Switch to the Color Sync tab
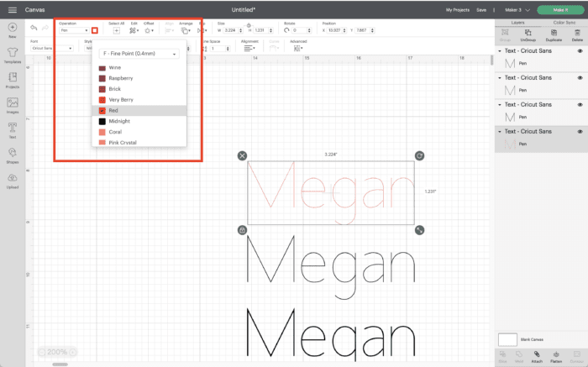Viewport: 588px width, 367px height. pos(563,21)
